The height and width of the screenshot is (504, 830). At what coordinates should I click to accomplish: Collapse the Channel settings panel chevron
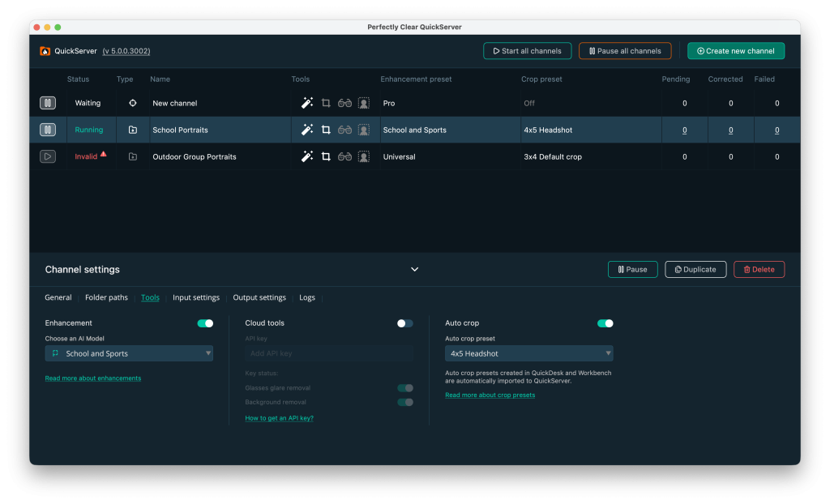[414, 270]
